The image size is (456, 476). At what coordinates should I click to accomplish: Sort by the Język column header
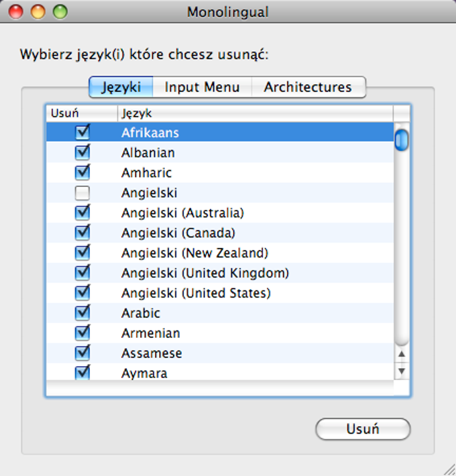pyautogui.click(x=255, y=113)
